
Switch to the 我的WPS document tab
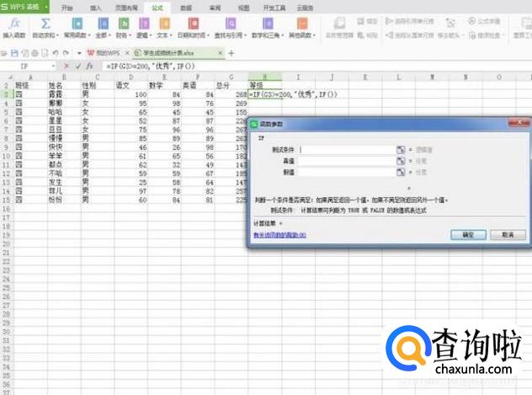[104, 53]
